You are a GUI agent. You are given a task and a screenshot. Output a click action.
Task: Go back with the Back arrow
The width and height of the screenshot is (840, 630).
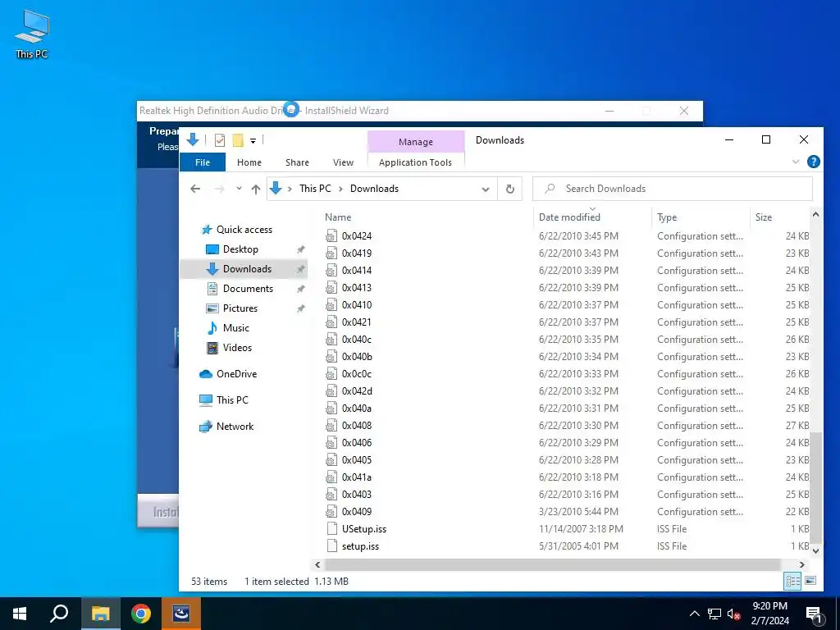coord(195,189)
